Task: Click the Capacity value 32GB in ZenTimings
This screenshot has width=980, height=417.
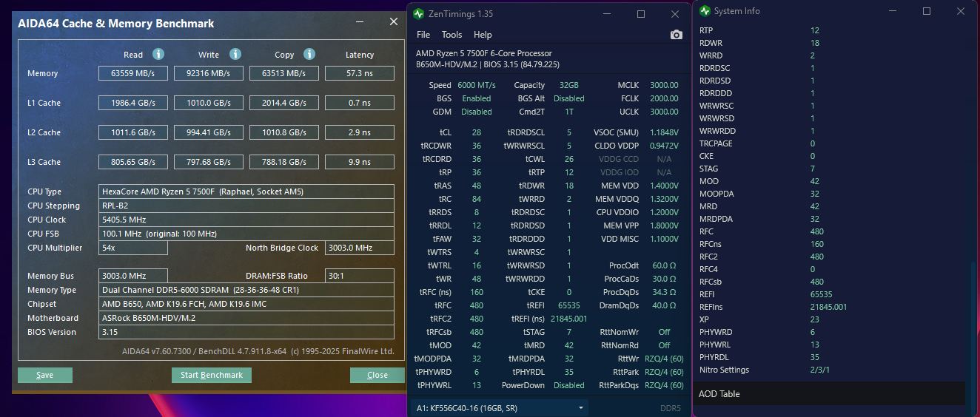Action: pos(569,85)
